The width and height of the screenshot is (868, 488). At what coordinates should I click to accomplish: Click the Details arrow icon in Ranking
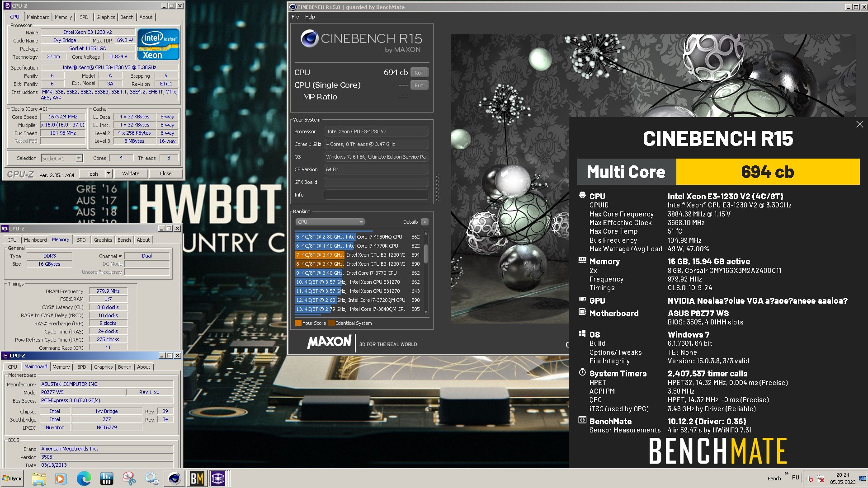425,222
